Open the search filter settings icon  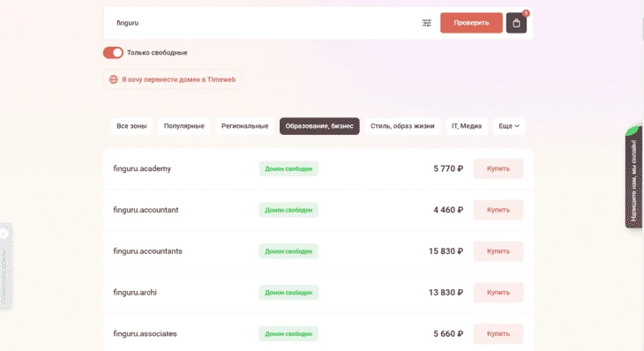click(427, 23)
